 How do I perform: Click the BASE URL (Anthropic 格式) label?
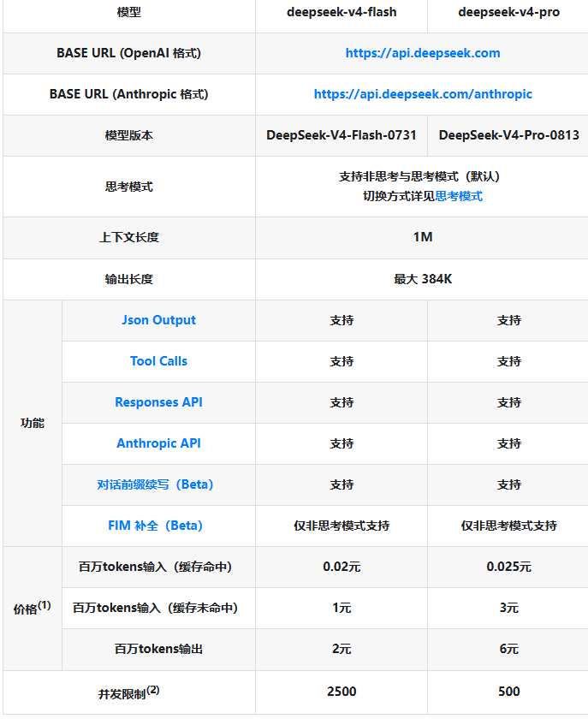click(129, 94)
